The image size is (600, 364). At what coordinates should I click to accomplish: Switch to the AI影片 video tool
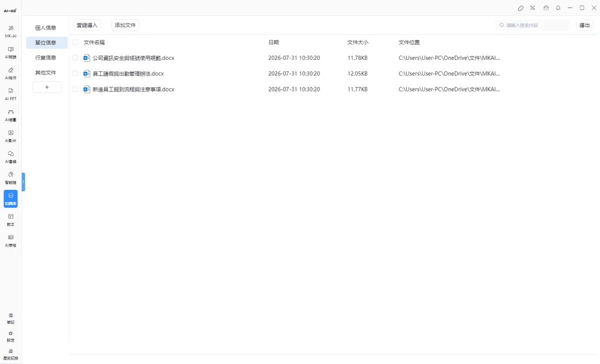click(10, 136)
